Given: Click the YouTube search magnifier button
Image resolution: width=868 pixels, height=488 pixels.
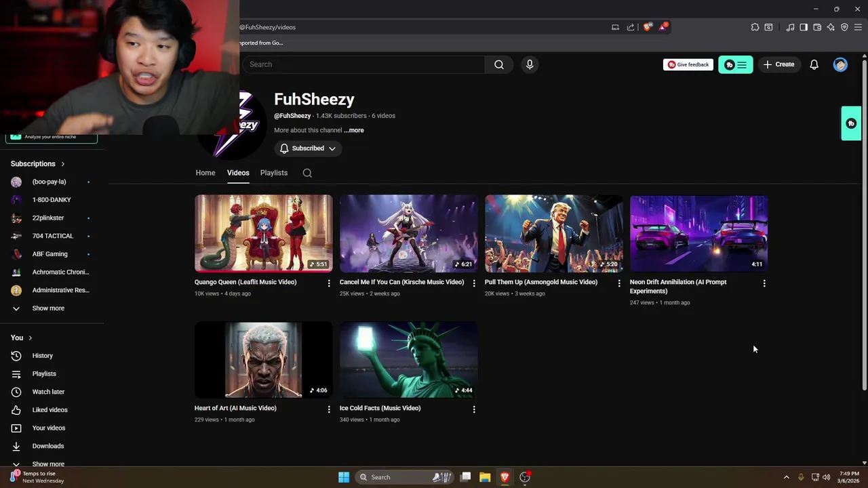Looking at the screenshot, I should coord(499,64).
